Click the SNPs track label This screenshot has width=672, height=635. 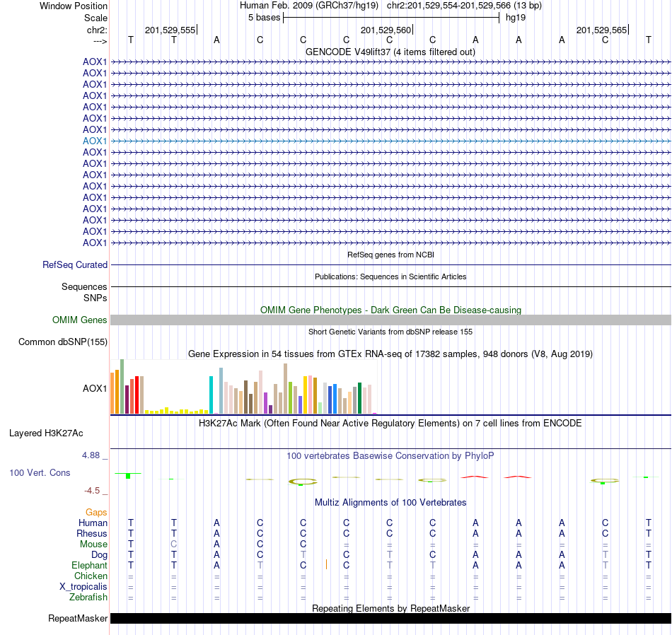pyautogui.click(x=95, y=298)
